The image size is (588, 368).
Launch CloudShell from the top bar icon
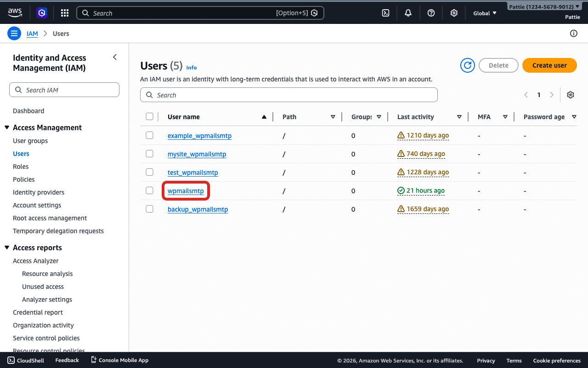pyautogui.click(x=386, y=13)
